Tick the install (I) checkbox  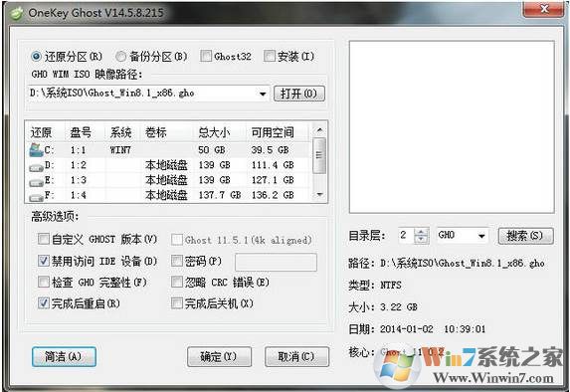click(269, 56)
